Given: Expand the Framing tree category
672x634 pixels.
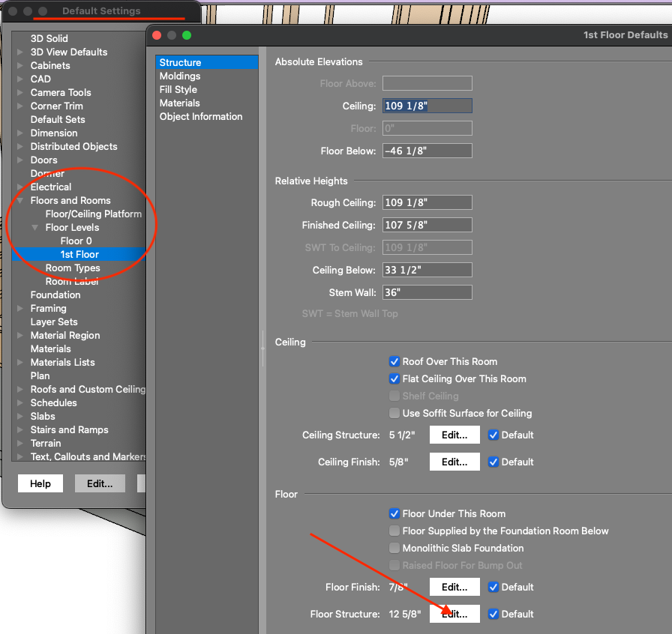Looking at the screenshot, I should (20, 309).
